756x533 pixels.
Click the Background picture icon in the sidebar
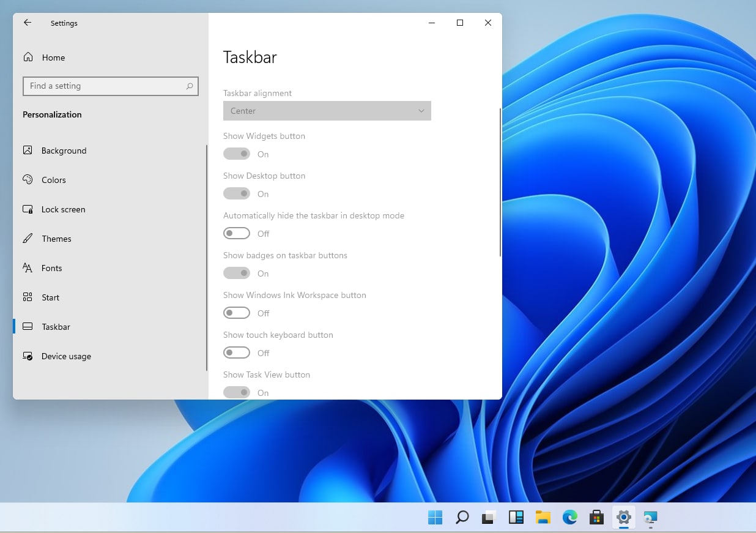point(28,150)
